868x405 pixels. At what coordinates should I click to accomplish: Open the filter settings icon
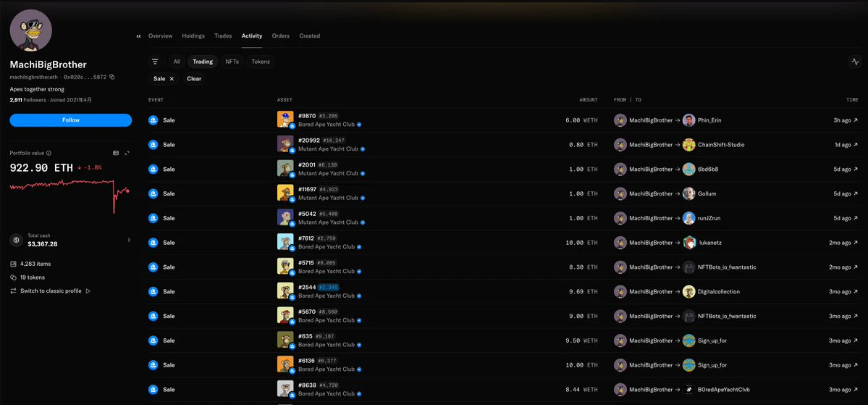(x=155, y=62)
